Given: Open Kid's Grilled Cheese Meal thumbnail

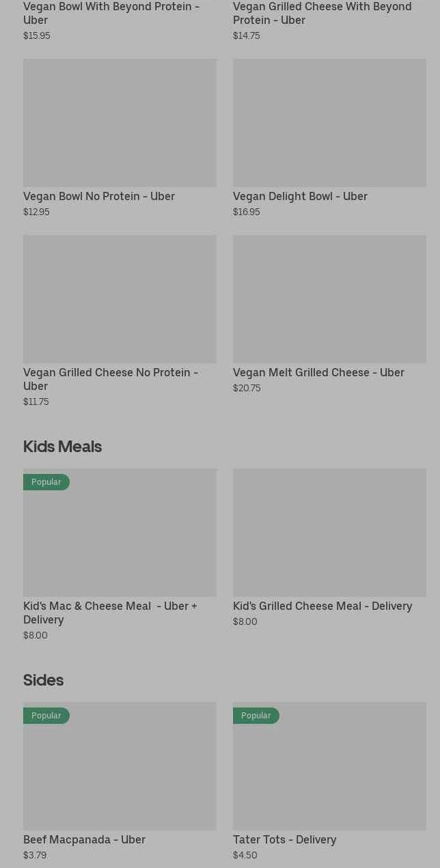Looking at the screenshot, I should 329,533.
